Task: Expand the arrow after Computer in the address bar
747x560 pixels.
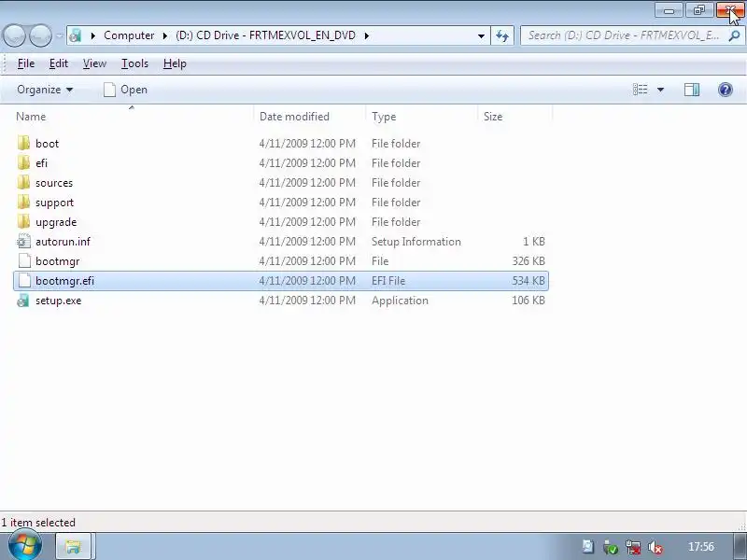Action: click(x=165, y=35)
